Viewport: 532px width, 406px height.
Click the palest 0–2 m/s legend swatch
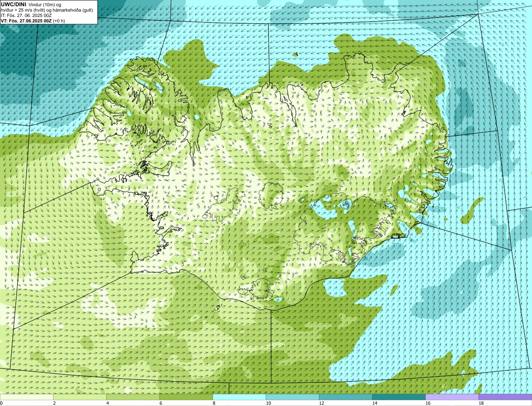click(x=27, y=397)
